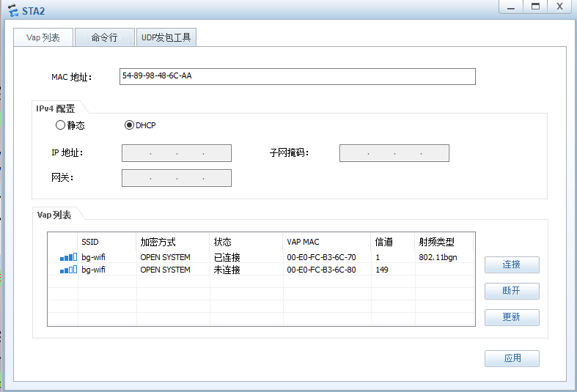Maximize the STA2 window
Viewport: 577px width, 392px height.
[x=535, y=7]
